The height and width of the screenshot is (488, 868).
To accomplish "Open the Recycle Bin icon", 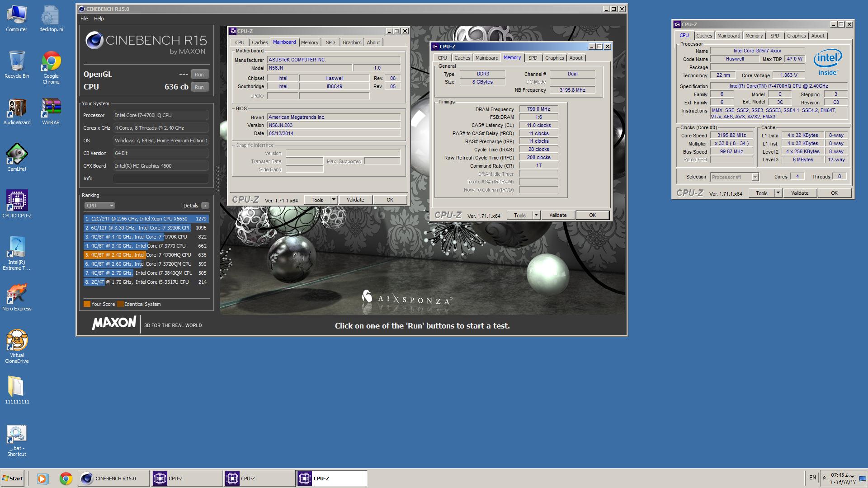I will [17, 65].
